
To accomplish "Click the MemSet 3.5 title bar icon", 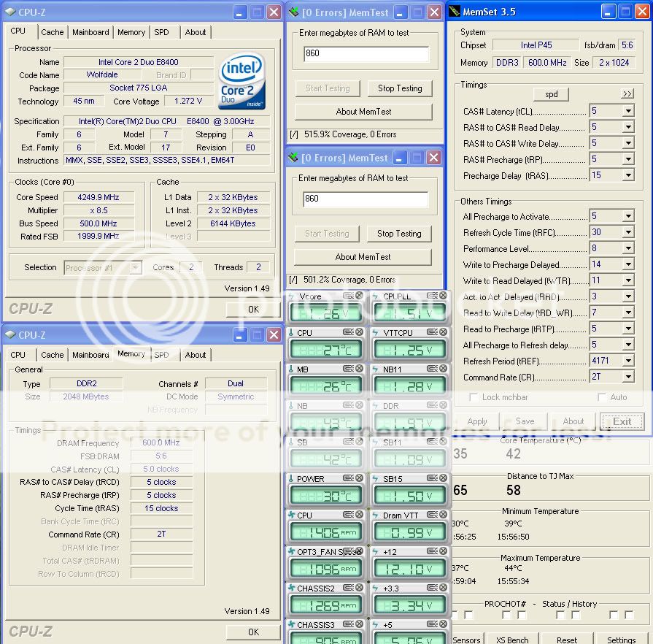I will click(x=455, y=11).
